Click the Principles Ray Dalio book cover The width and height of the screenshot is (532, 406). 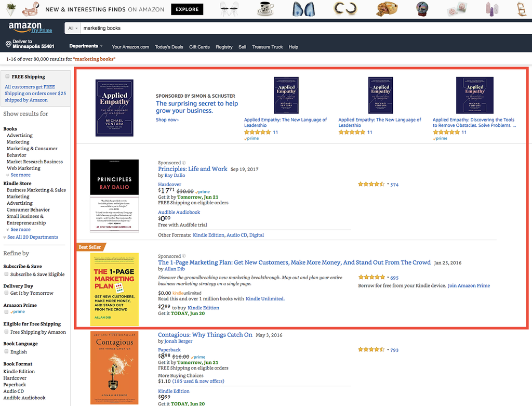pos(114,196)
